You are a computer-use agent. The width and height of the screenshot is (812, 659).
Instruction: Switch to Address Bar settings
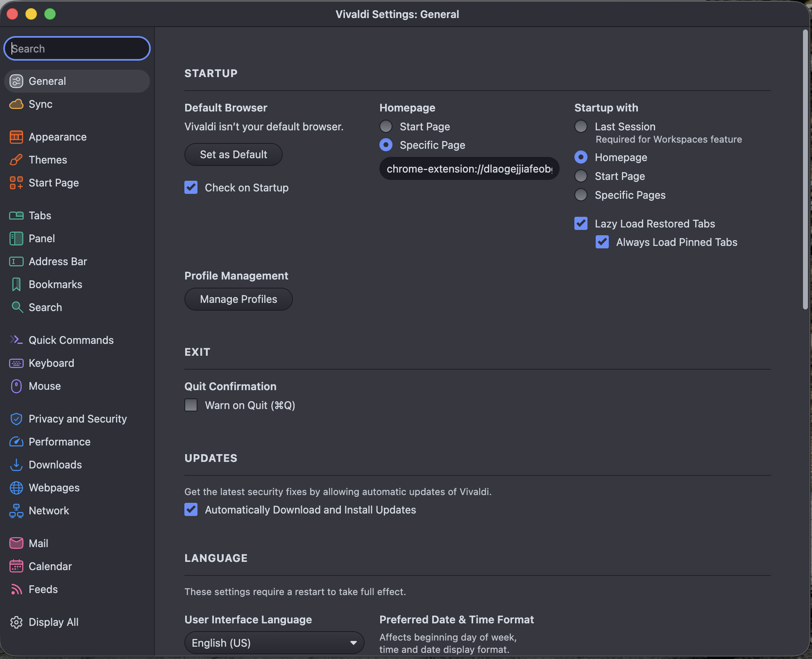[57, 261]
